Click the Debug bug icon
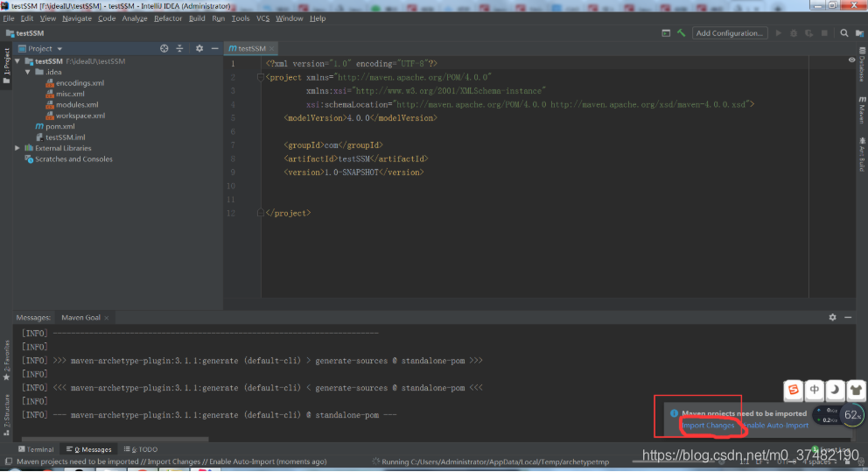 click(x=794, y=33)
